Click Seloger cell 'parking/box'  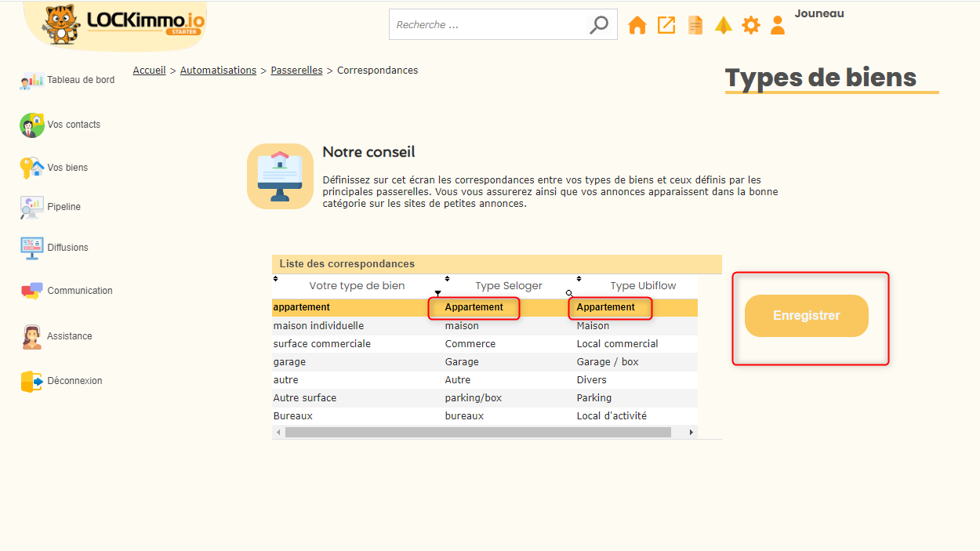pos(474,398)
